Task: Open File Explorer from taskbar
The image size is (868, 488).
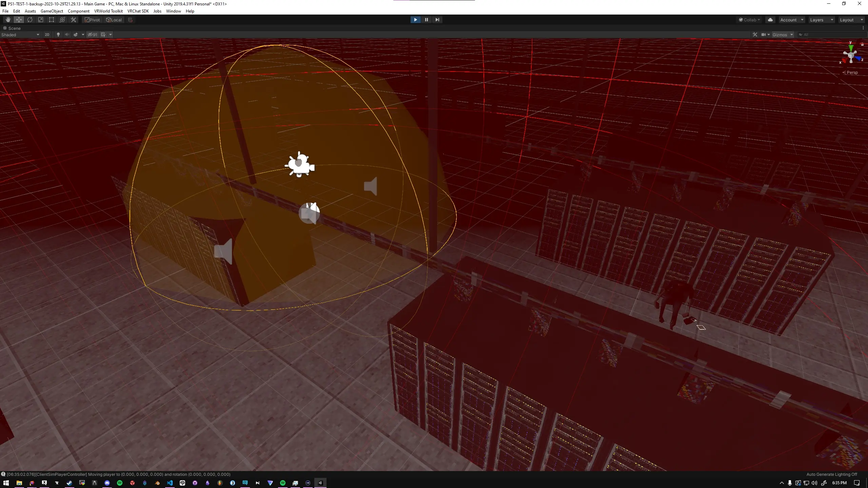Action: click(x=19, y=483)
